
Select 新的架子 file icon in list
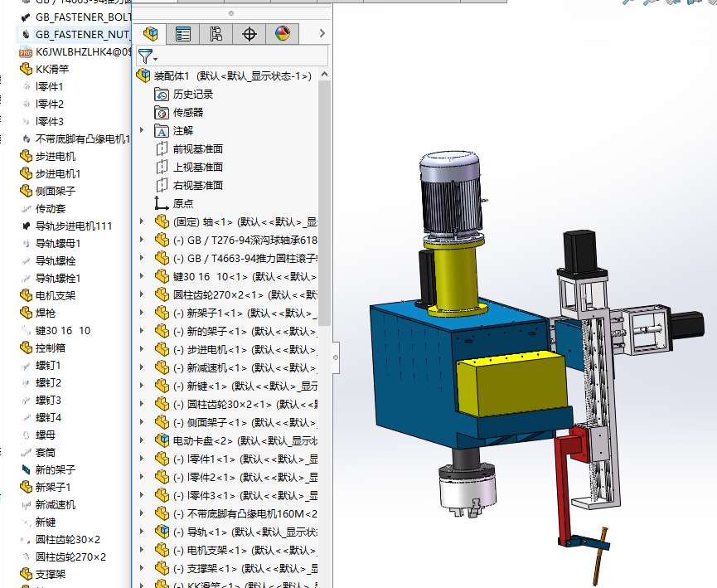pos(26,469)
